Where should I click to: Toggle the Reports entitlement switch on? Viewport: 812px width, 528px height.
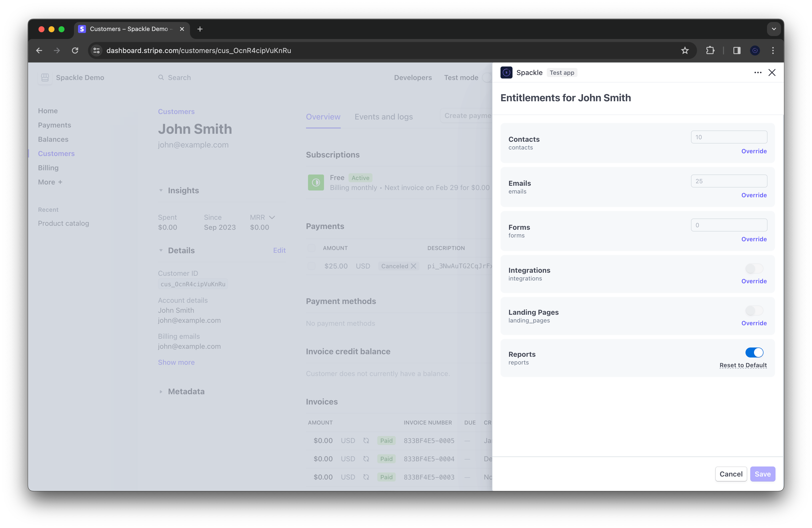pos(754,353)
